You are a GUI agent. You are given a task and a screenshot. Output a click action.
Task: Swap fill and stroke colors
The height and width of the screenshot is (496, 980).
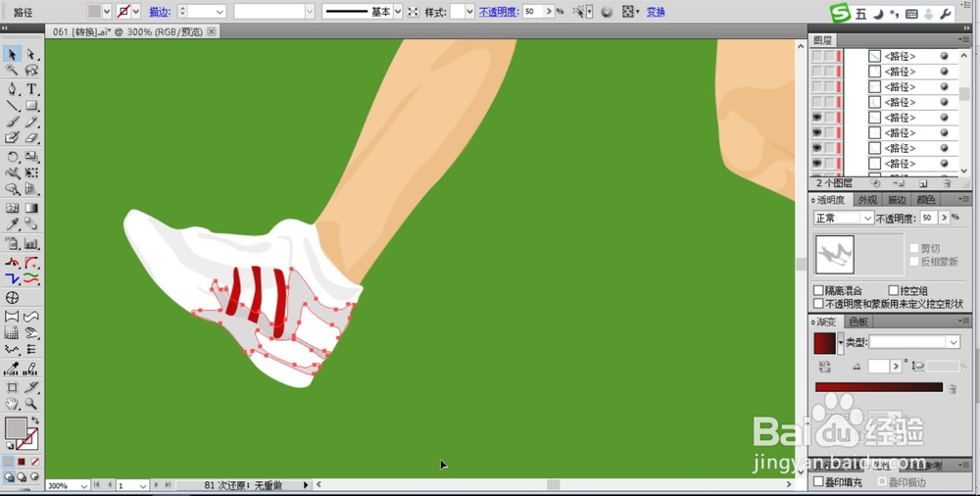point(35,421)
